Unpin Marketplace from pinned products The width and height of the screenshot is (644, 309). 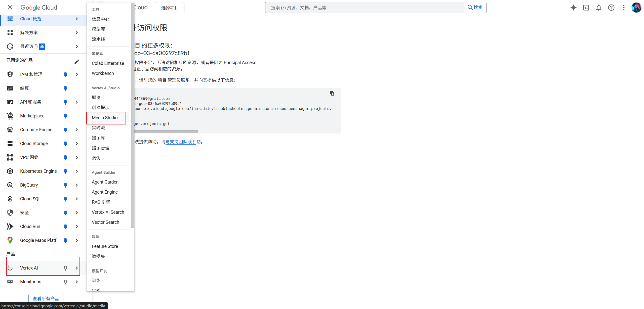65,116
